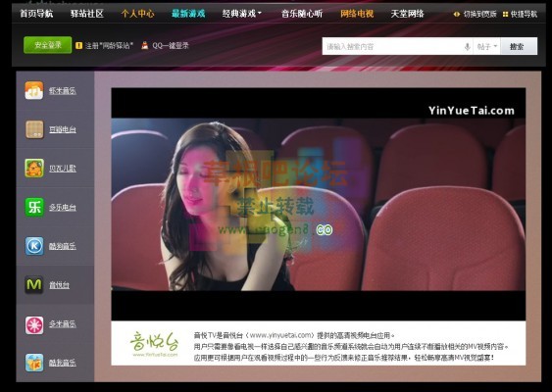This screenshot has height=392, width=552.
Task: Open the 贝瓦儿歌 cartoon bear icon
Action: (x=34, y=168)
